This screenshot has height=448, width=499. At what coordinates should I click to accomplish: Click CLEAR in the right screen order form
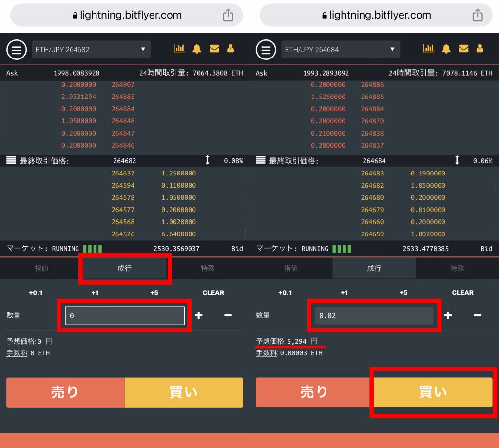pos(462,292)
